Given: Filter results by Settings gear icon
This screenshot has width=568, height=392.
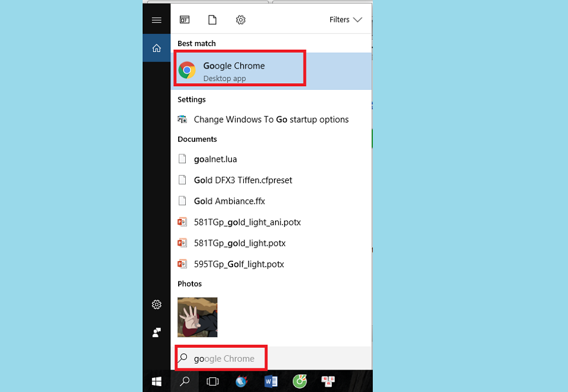Looking at the screenshot, I should click(241, 20).
